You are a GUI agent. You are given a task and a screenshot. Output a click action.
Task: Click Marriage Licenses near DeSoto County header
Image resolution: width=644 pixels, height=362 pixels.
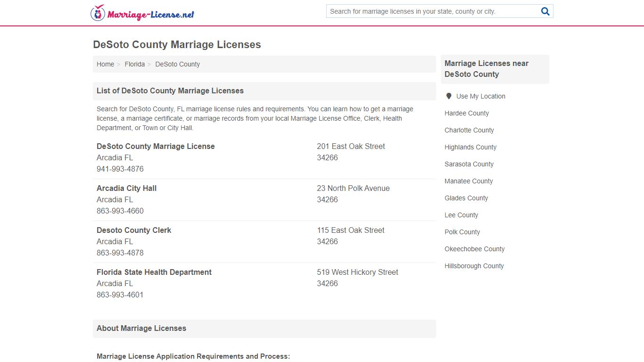(x=487, y=69)
